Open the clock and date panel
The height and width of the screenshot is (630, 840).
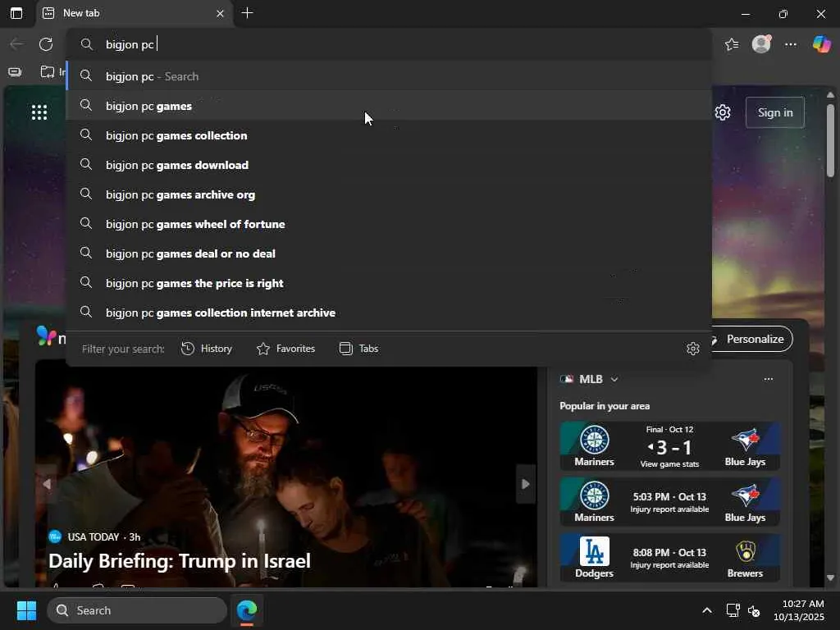click(798, 610)
